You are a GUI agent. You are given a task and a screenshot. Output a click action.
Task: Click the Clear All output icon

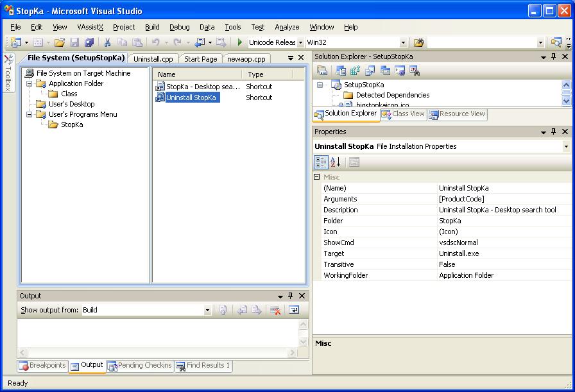[x=275, y=310]
